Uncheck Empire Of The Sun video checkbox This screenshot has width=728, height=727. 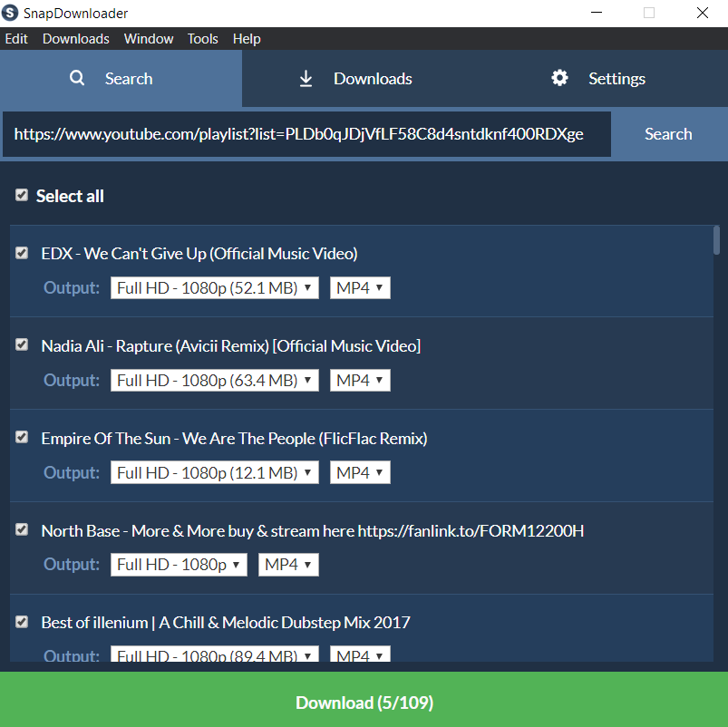22,438
